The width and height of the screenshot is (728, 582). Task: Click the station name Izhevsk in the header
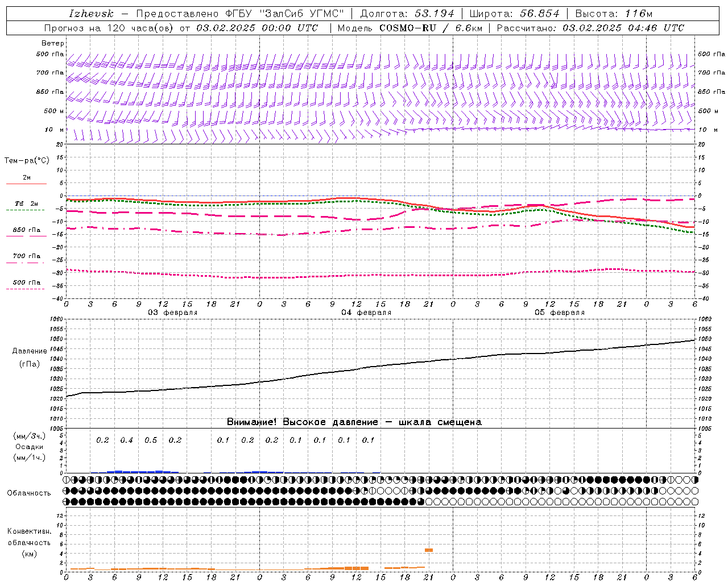(91, 14)
